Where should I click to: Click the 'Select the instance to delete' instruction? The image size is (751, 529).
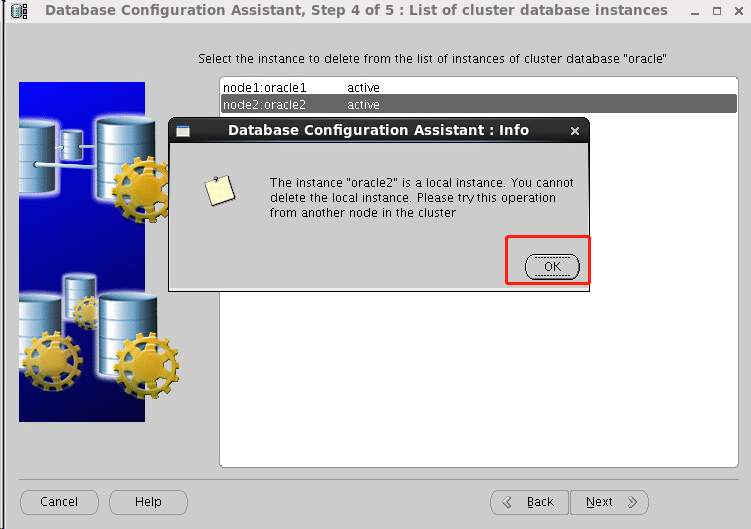tap(432, 58)
